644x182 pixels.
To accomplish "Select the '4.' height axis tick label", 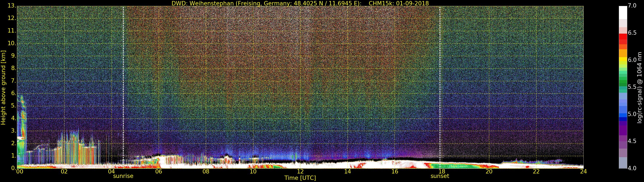I will click(x=14, y=118).
